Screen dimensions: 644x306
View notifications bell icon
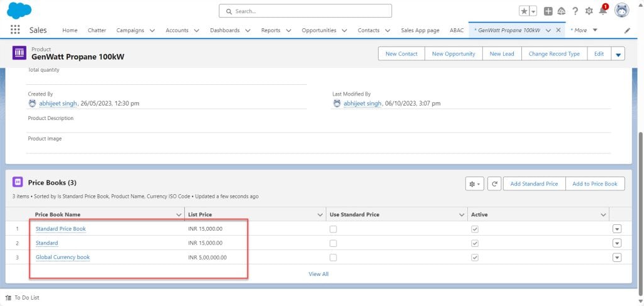[602, 11]
